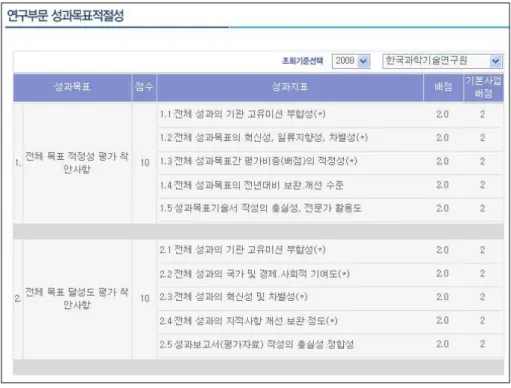Select row 1.2 전체 성과목표의 혁신성 indicator
The width and height of the screenshot is (511, 388).
tap(330, 138)
